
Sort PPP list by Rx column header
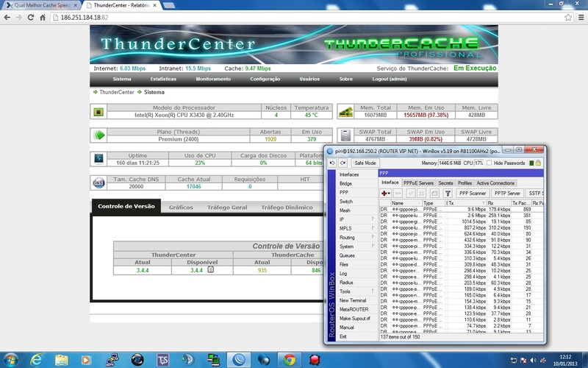pyautogui.click(x=499, y=203)
